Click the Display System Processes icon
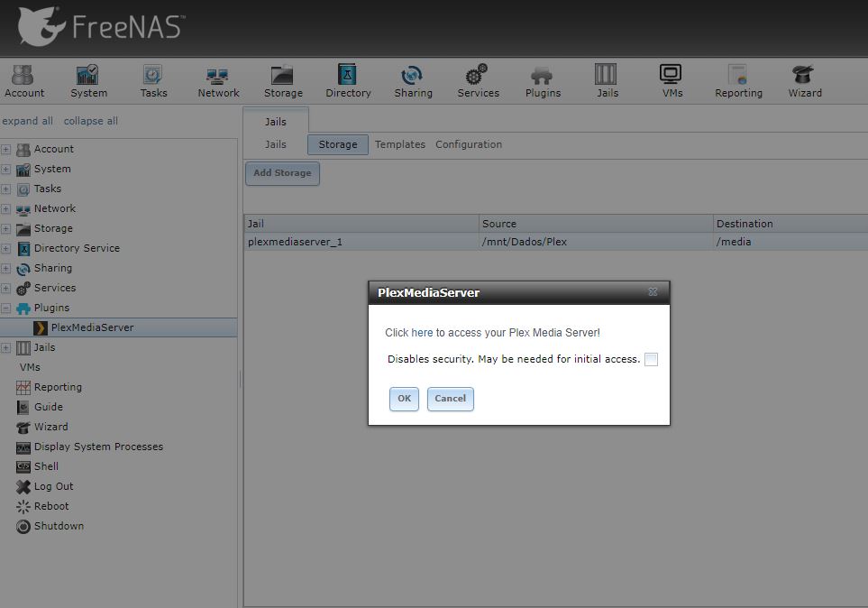The image size is (868, 608). coord(23,447)
